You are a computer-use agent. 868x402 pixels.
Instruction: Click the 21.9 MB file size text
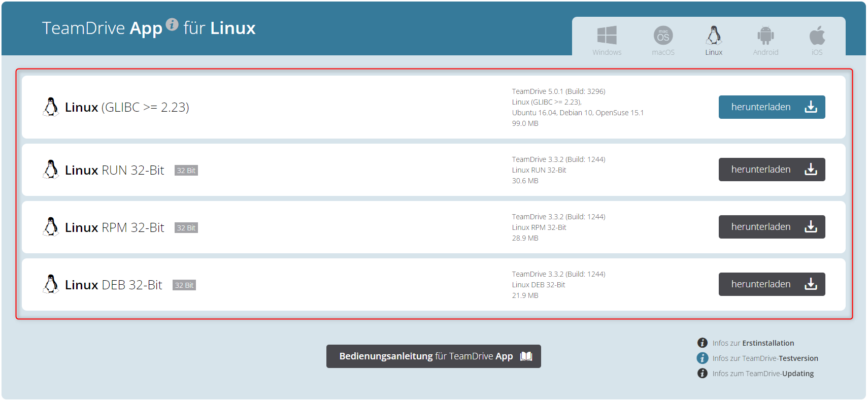pyautogui.click(x=525, y=295)
